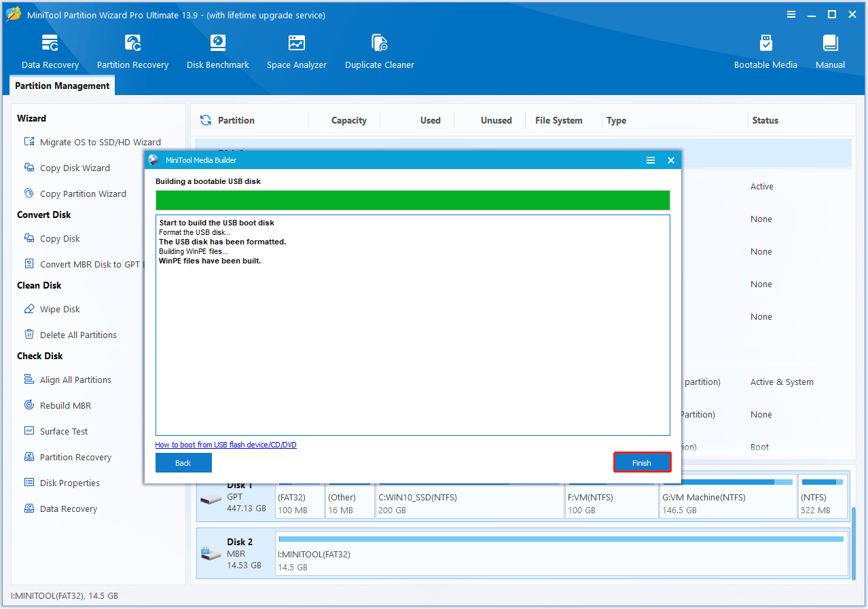This screenshot has height=609, width=868.
Task: Select Copy Disk under Convert Disk
Action: 52,238
